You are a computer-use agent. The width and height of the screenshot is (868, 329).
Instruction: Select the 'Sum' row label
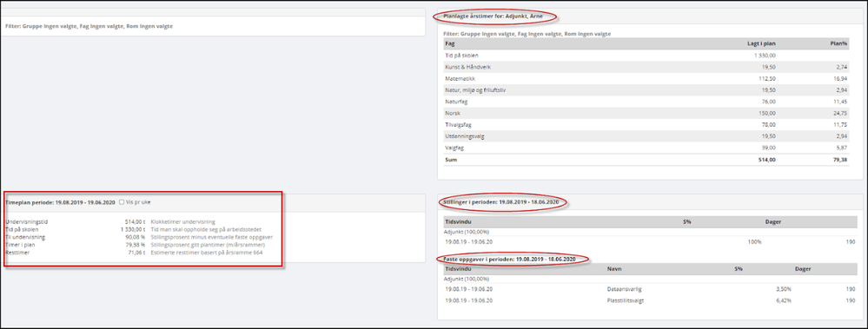tap(451, 159)
